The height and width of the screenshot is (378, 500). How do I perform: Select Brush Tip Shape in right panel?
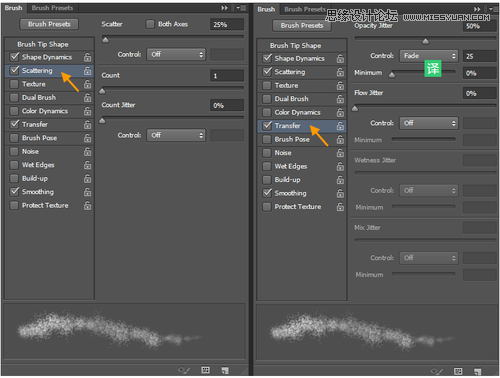tap(295, 46)
